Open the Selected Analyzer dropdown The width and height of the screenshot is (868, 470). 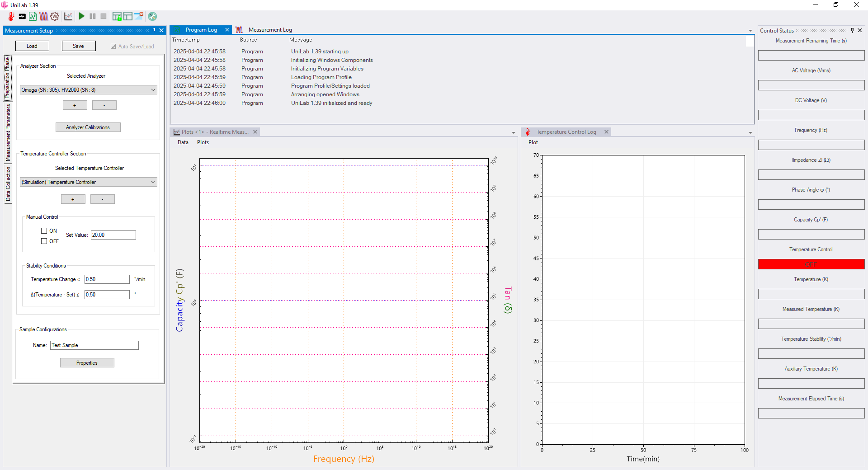pyautogui.click(x=153, y=90)
